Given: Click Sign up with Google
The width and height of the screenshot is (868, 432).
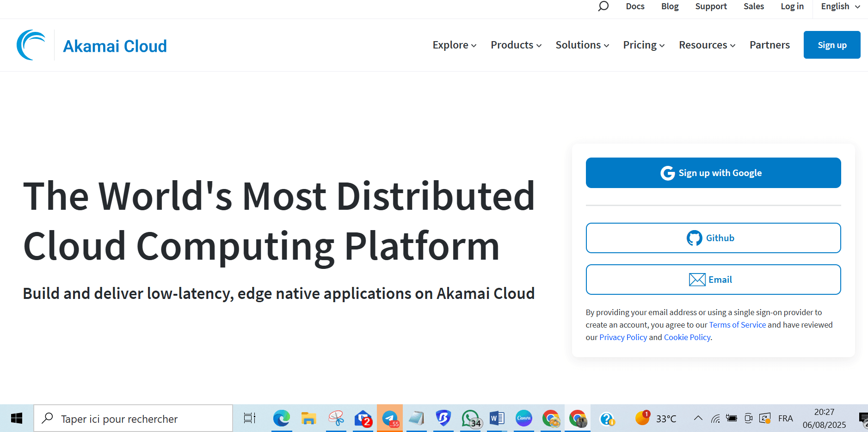Looking at the screenshot, I should click(713, 173).
